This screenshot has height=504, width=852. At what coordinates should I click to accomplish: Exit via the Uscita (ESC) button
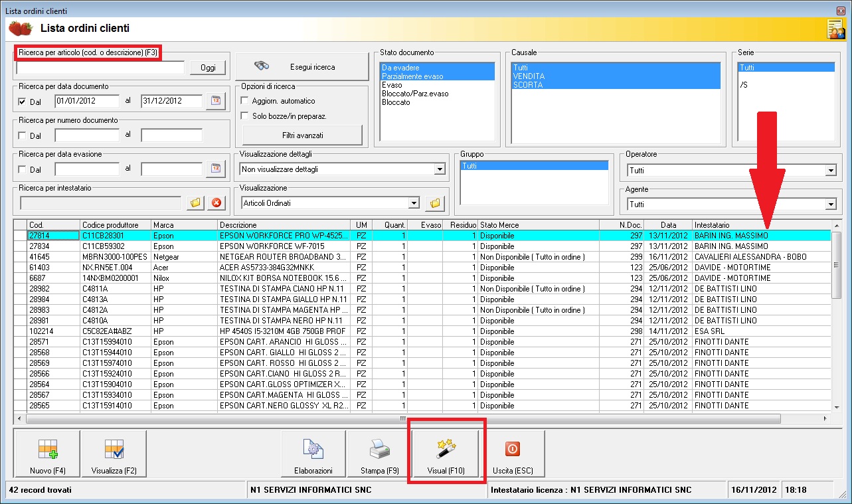pos(512,454)
